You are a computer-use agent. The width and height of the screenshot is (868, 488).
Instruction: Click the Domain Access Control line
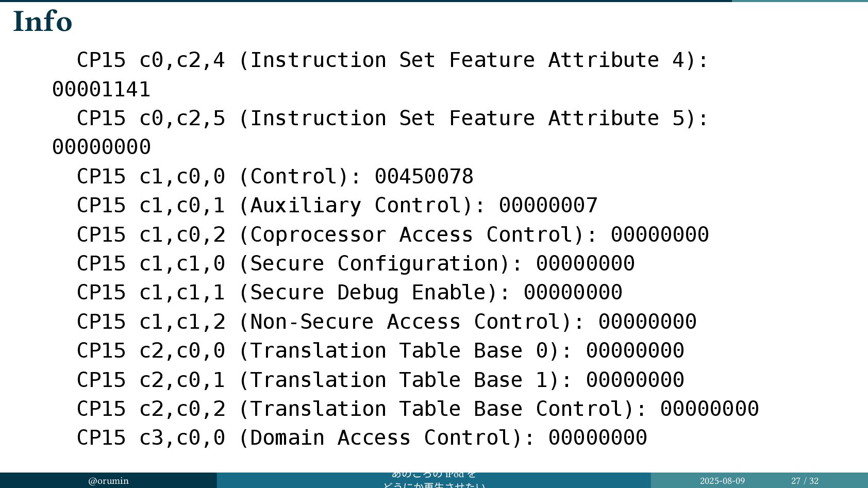point(362,438)
